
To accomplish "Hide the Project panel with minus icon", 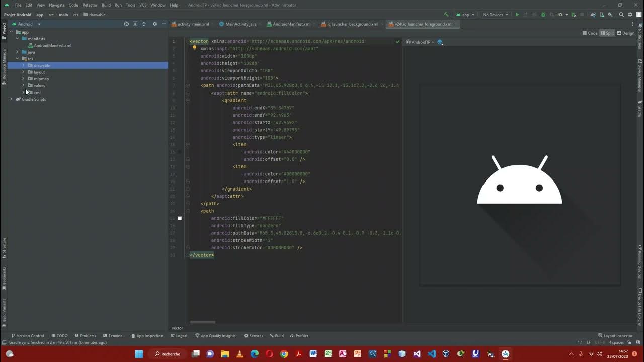I will pyautogui.click(x=164, y=24).
